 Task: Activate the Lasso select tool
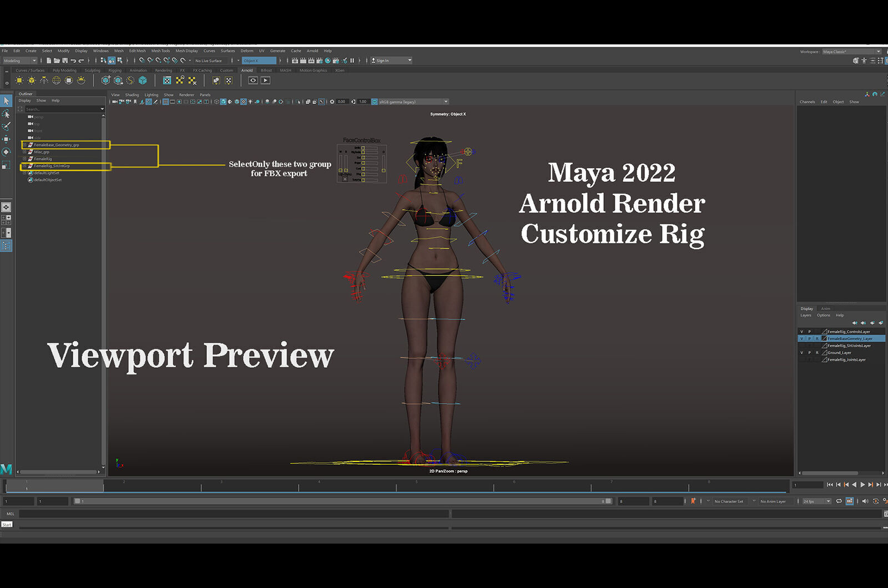point(6,114)
